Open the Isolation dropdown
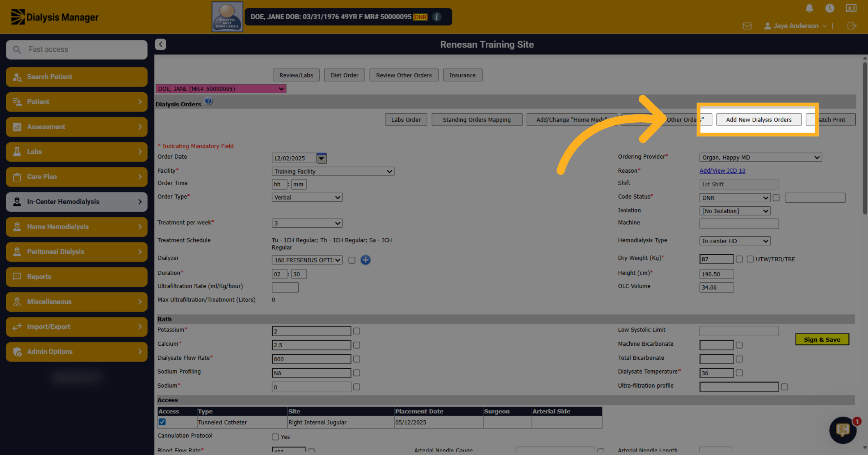This screenshot has width=868, height=455. pos(735,211)
